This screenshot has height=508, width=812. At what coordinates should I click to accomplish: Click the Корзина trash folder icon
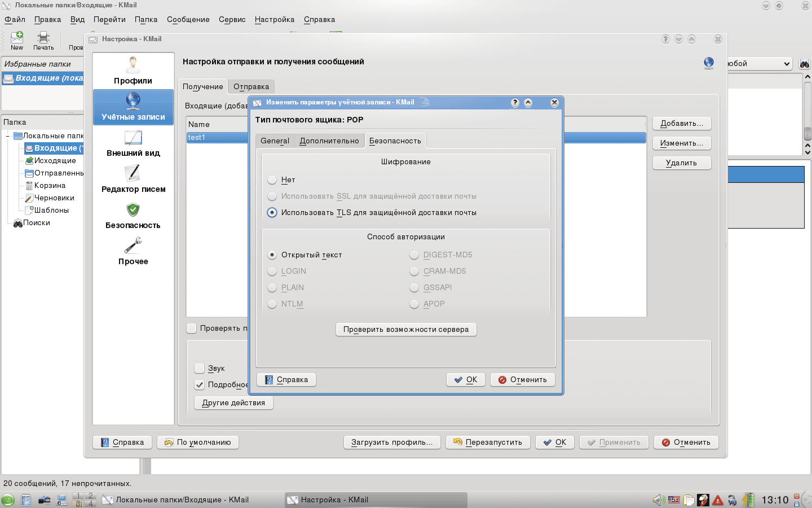29,186
